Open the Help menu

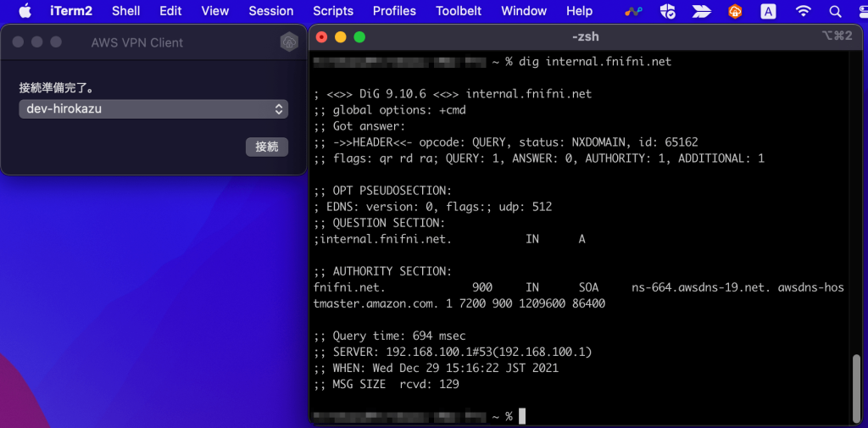(x=579, y=11)
